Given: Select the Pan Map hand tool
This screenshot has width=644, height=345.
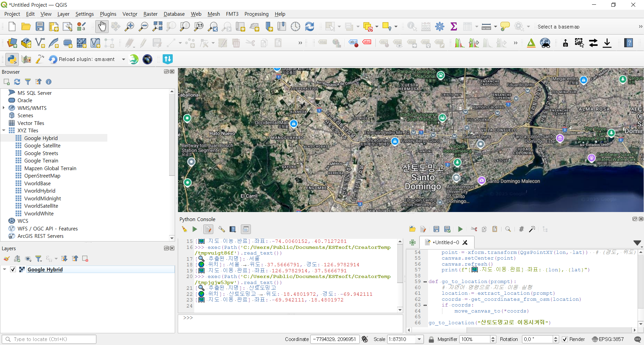Looking at the screenshot, I should pyautogui.click(x=102, y=26).
